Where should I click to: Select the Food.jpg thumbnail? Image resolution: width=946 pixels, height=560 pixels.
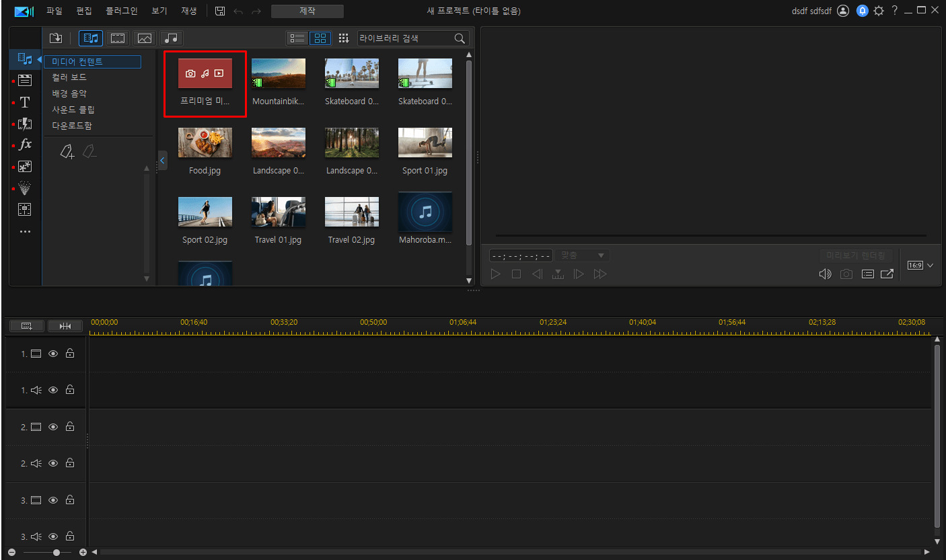coord(205,143)
